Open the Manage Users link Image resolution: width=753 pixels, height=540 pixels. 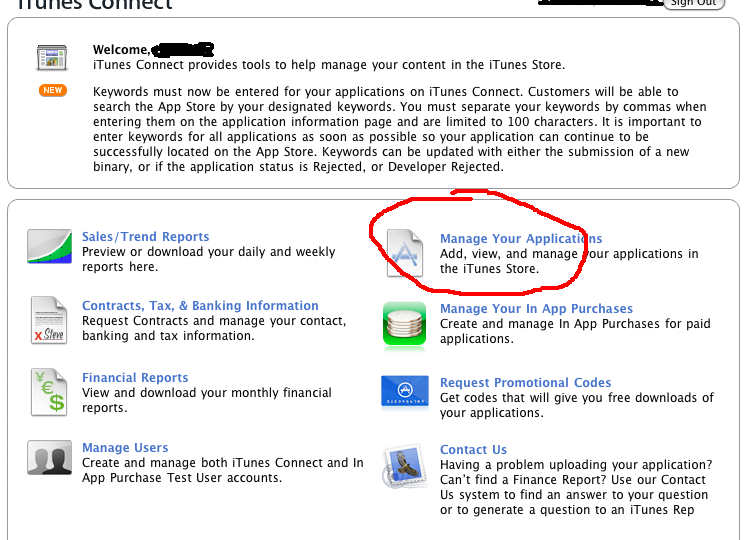click(125, 448)
